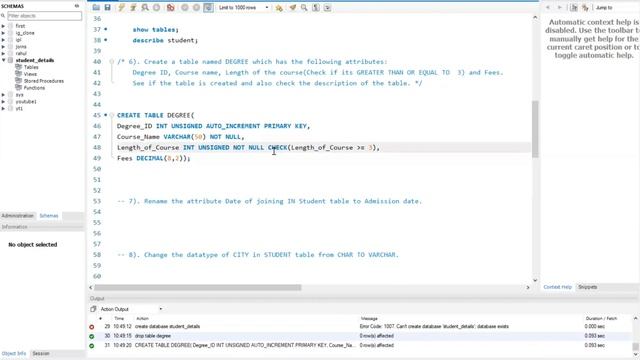The image size is (640, 360).
Task: Select Tables under student_details
Action: pyautogui.click(x=31, y=67)
